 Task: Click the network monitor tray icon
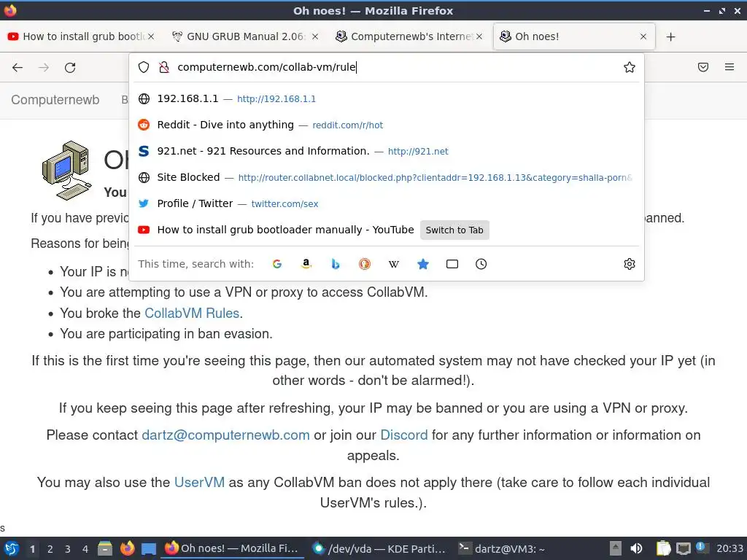click(683, 548)
